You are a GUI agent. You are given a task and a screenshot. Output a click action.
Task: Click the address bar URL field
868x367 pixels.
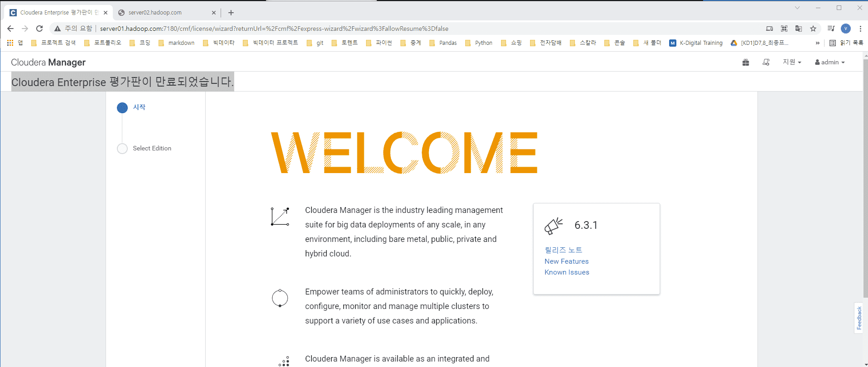pos(274,29)
